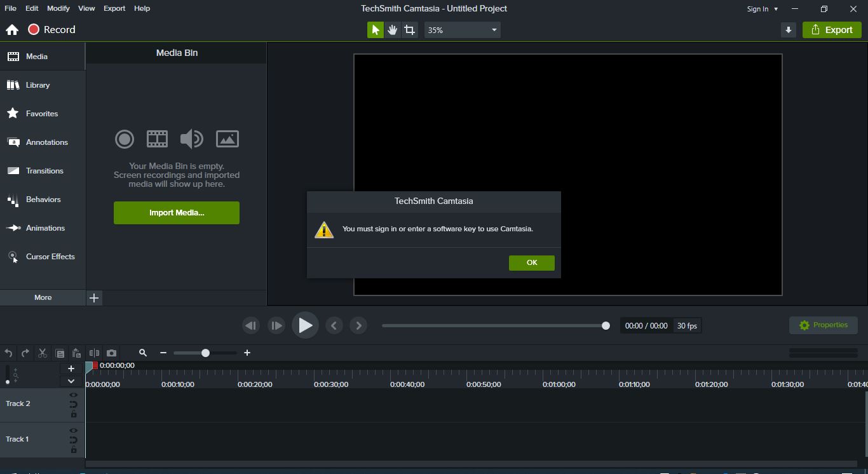Lock Track 2 with its padlock icon
The image size is (868, 474).
tap(74, 414)
